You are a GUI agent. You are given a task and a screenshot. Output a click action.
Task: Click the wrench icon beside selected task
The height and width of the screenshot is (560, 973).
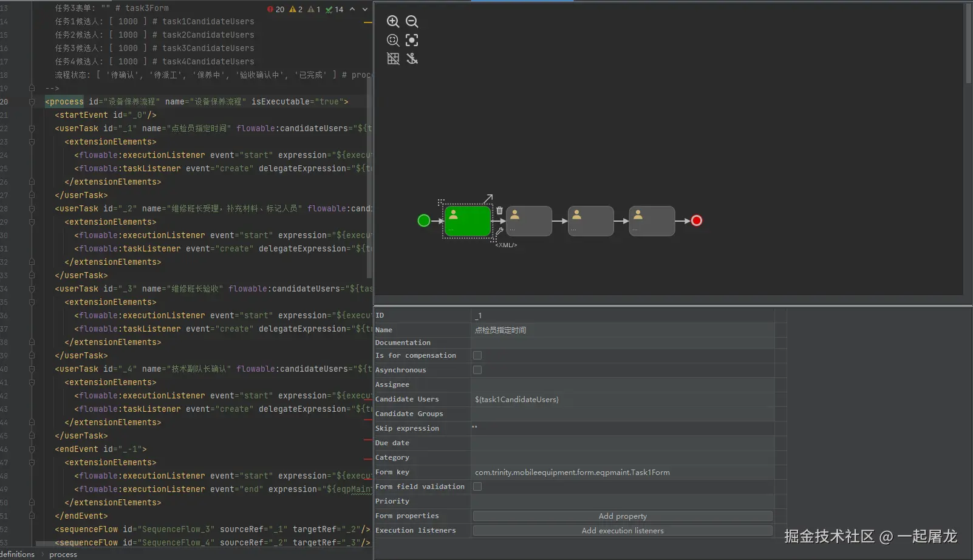[x=499, y=231]
